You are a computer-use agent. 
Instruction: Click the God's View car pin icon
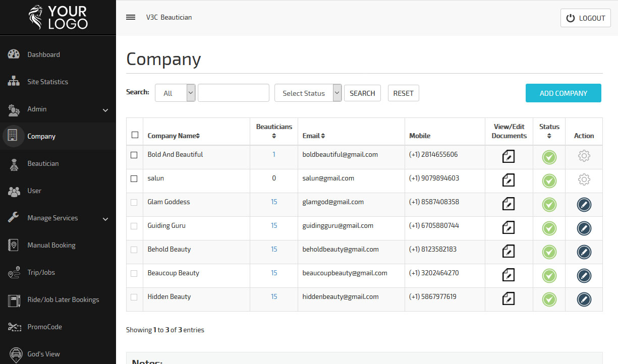[x=16, y=354]
